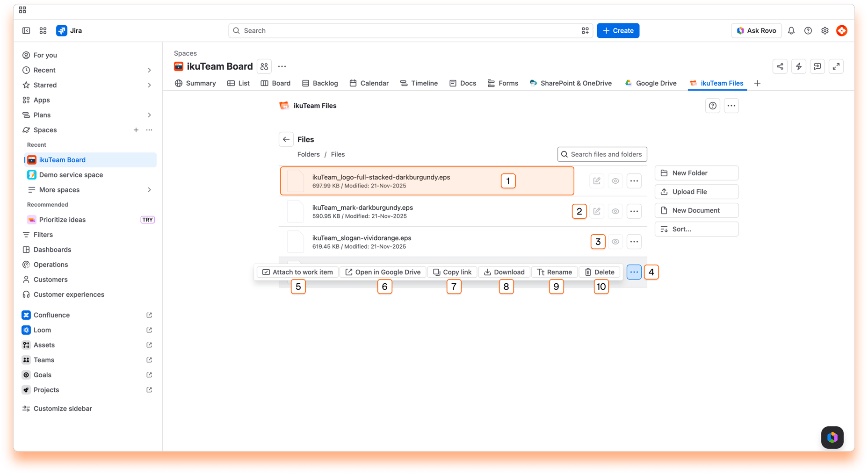Screen dimensions: 868x474
Task: Open the automation lightning bolt icon
Action: [799, 66]
